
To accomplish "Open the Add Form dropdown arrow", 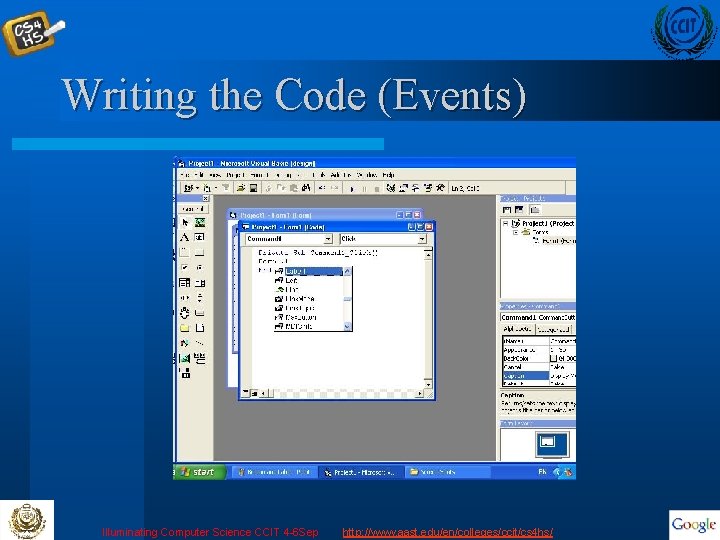I will click(216, 188).
